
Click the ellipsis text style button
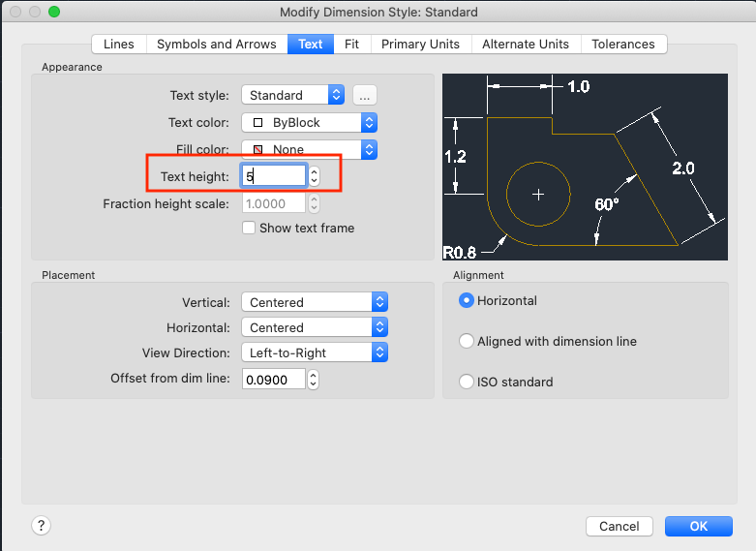[365, 95]
